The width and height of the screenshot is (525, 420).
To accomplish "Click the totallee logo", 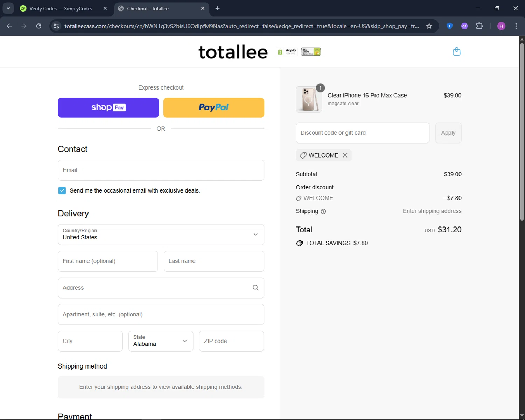I will click(x=233, y=52).
